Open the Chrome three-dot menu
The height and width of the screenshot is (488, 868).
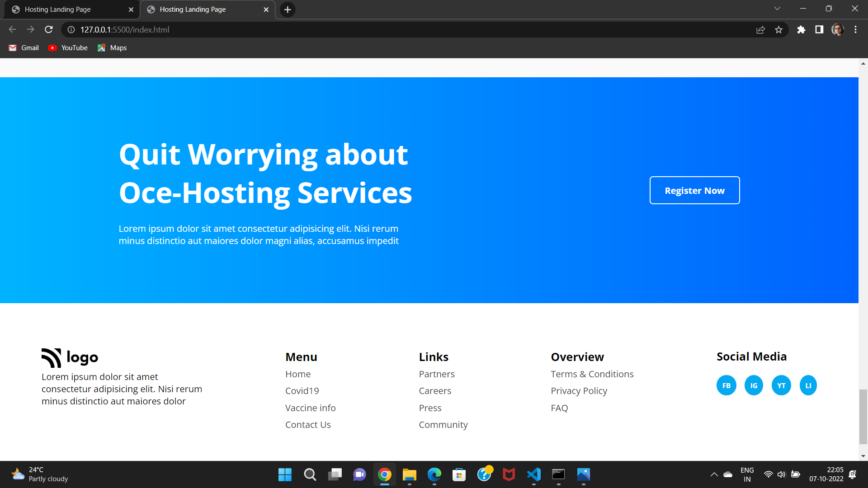[x=855, y=29]
